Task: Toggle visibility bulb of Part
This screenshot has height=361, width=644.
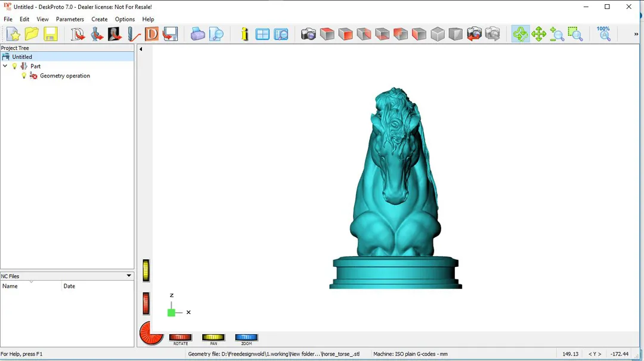Action: pyautogui.click(x=15, y=66)
